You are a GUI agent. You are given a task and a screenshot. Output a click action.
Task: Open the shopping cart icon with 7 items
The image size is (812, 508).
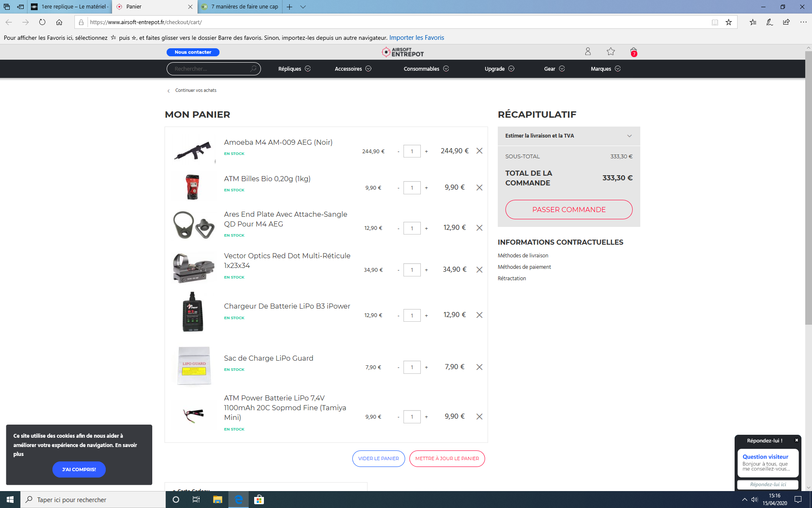click(x=634, y=52)
